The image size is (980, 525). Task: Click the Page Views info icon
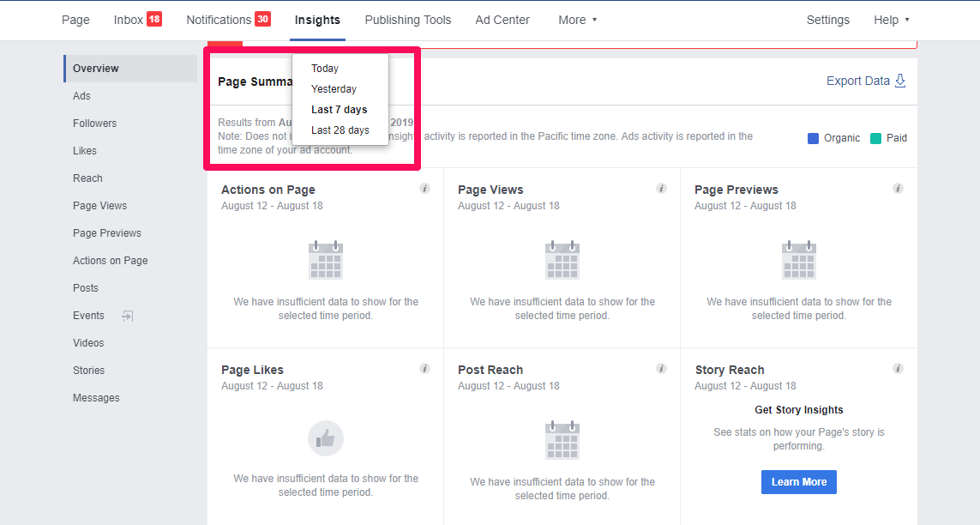(x=661, y=188)
